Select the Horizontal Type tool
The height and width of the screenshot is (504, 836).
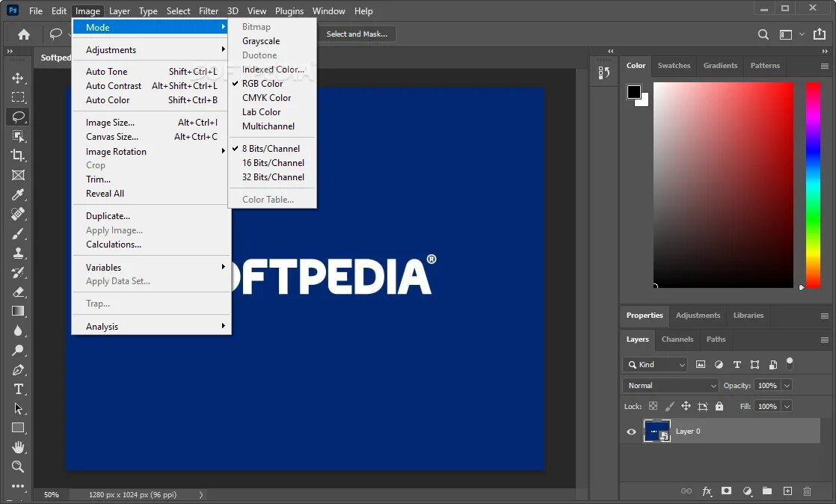tap(18, 389)
